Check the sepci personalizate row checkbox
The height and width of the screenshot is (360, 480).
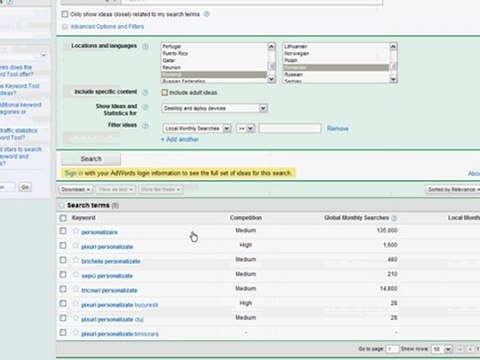point(63,274)
